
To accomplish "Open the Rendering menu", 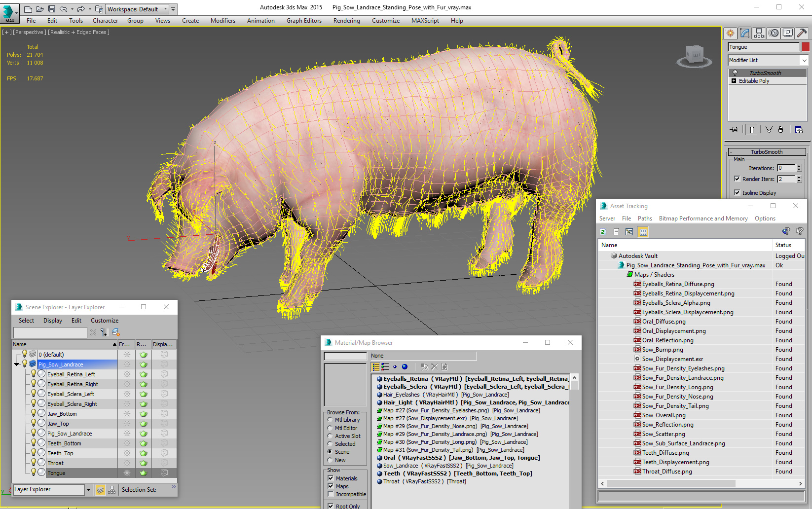I will point(346,21).
